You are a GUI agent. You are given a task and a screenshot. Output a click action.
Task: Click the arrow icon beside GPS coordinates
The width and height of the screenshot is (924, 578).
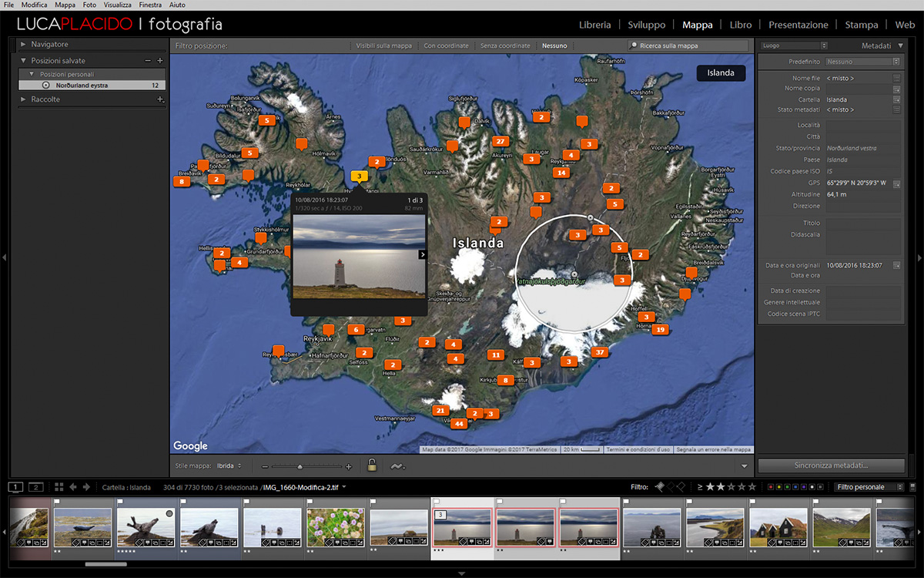[x=896, y=183]
